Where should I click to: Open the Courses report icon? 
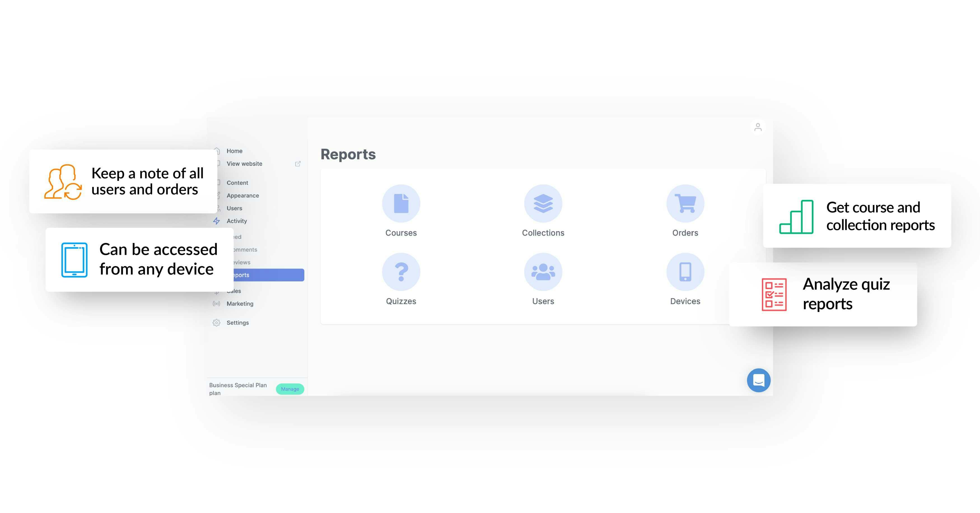coord(401,203)
